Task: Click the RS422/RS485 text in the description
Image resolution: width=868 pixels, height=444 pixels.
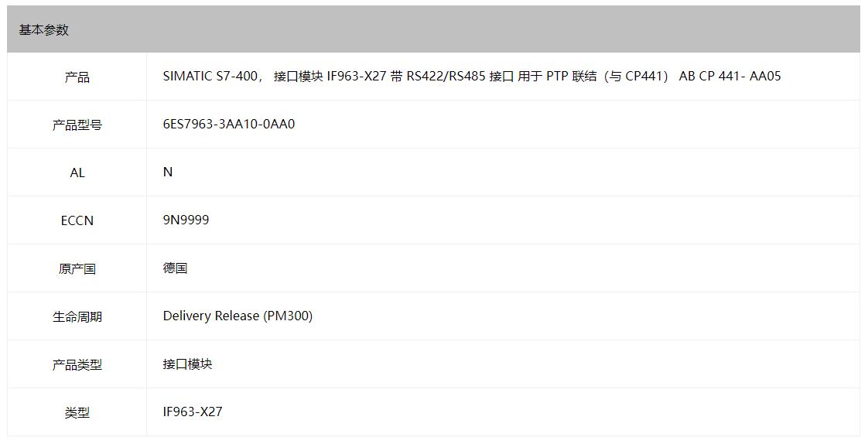Action: click(x=446, y=77)
